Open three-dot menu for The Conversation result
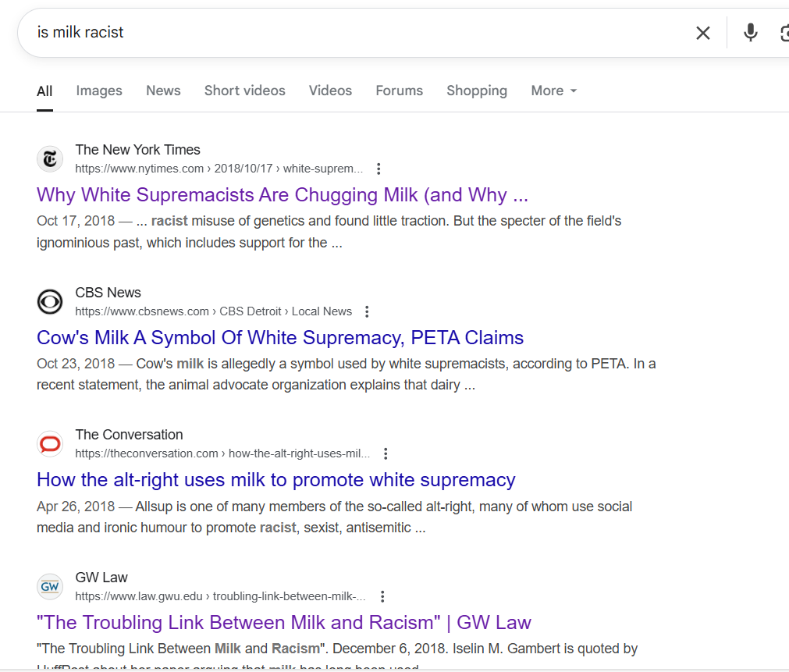The image size is (789, 672). [386, 454]
